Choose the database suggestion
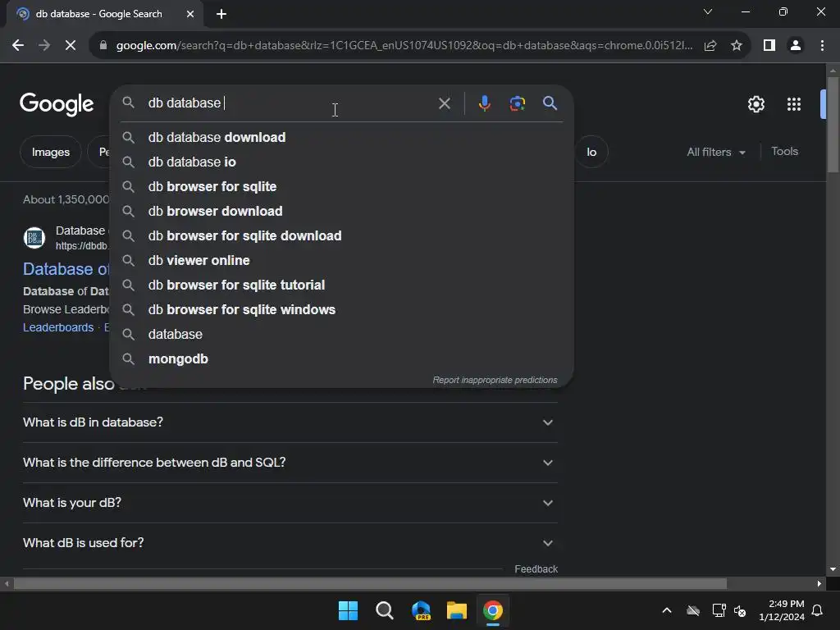The width and height of the screenshot is (840, 630). 341,335
